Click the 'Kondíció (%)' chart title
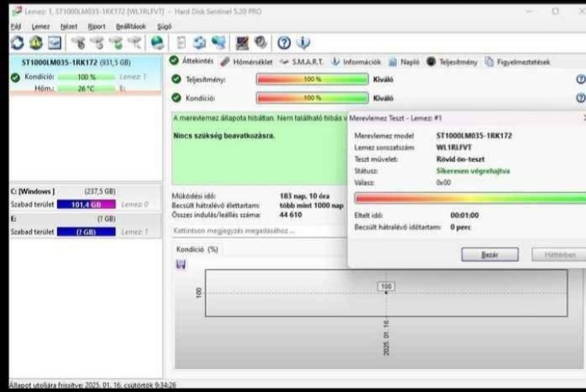The width and height of the screenshot is (586, 392). [x=197, y=250]
